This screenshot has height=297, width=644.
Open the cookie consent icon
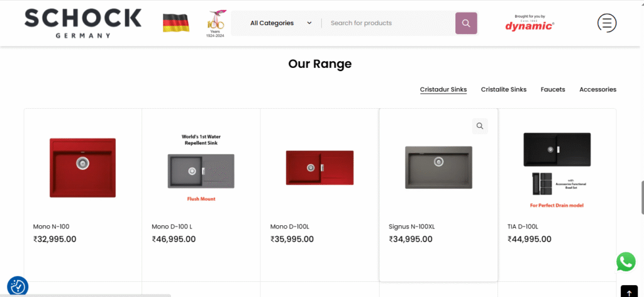pos(18,286)
